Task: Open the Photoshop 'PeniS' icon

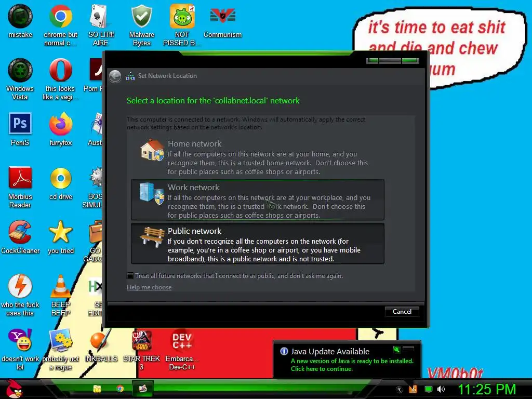Action: click(20, 129)
